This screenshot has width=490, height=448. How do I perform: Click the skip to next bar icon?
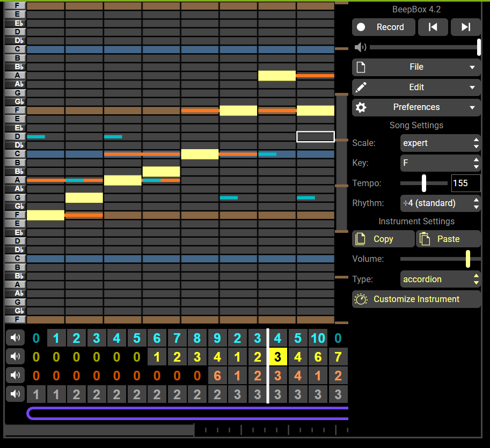465,27
